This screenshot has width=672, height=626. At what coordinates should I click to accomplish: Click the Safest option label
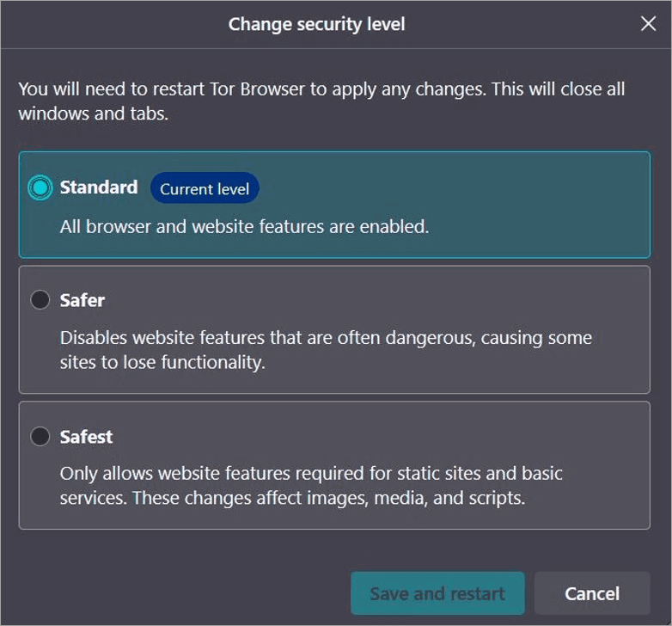86,437
